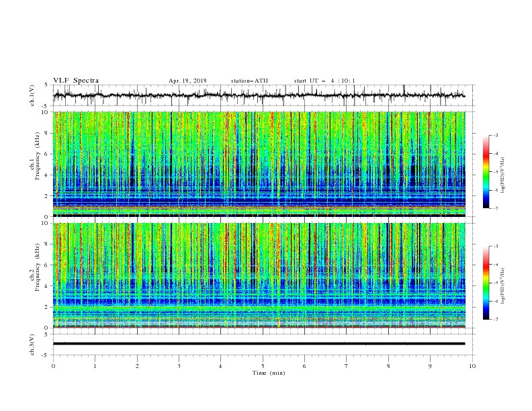Click the 'ch.3(V)' waveform axis label
The height and width of the screenshot is (411, 532).
[32, 345]
